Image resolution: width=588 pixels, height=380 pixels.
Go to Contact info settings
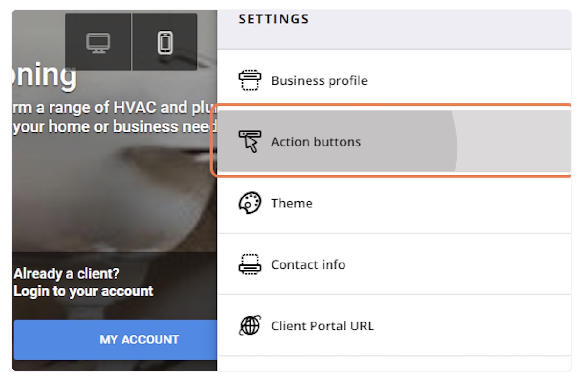coord(308,264)
